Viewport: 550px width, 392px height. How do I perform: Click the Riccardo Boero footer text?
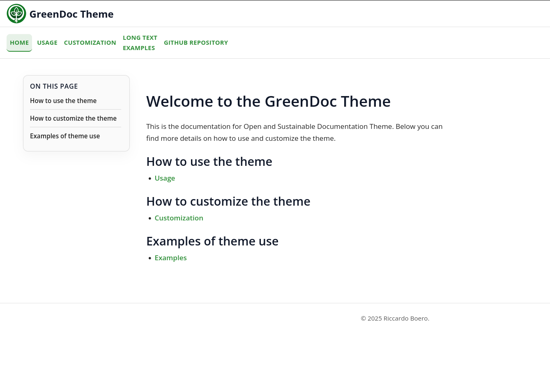pos(395,318)
